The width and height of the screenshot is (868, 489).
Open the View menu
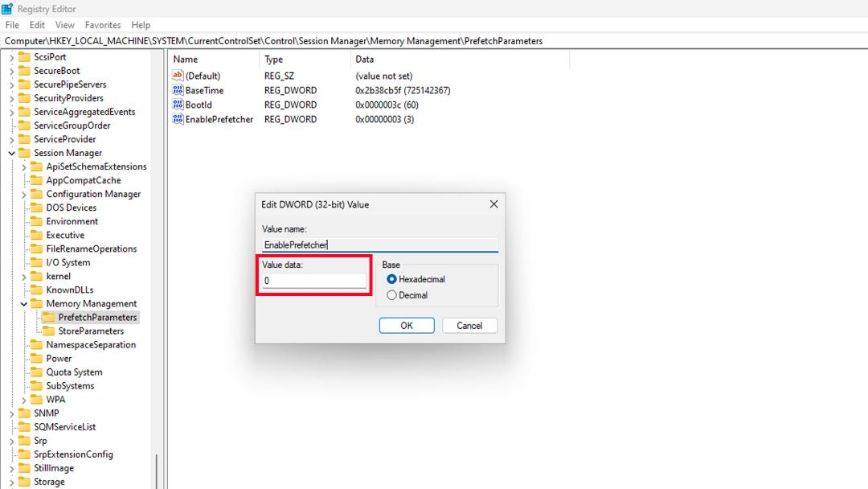click(65, 25)
